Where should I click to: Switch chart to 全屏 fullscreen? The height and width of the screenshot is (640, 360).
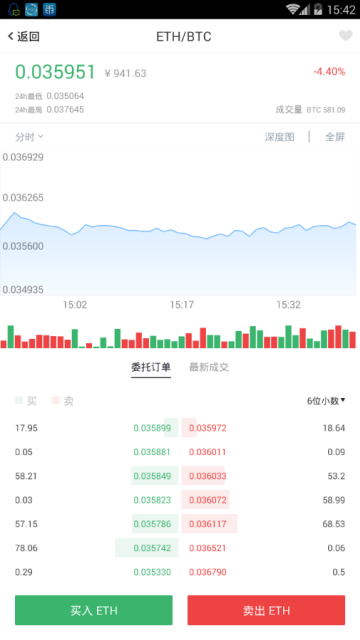click(335, 137)
